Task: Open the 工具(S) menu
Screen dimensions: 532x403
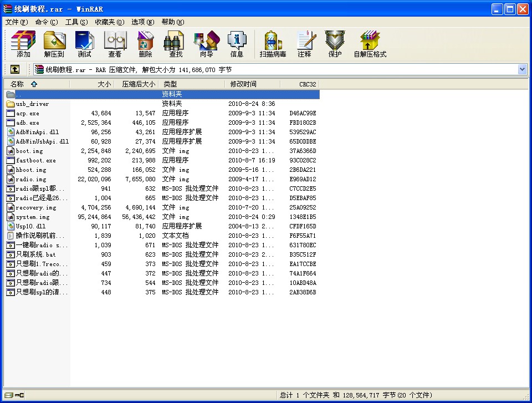Action: pos(76,22)
